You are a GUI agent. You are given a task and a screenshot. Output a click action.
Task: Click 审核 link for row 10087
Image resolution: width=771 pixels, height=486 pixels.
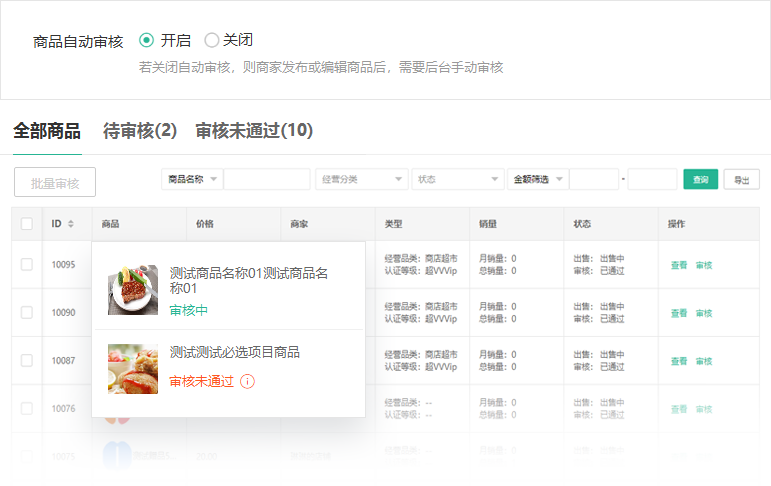[x=704, y=361]
